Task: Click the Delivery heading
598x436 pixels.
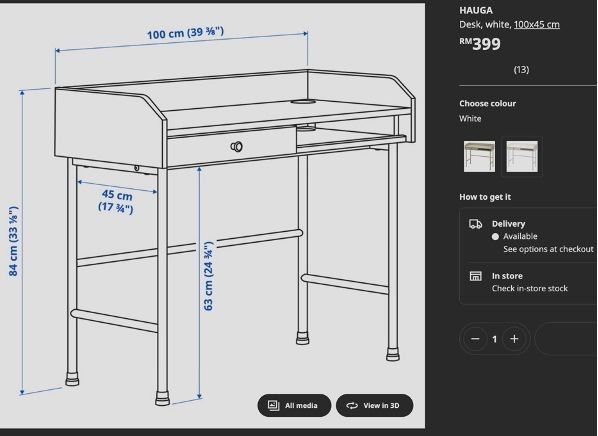Action: point(508,224)
